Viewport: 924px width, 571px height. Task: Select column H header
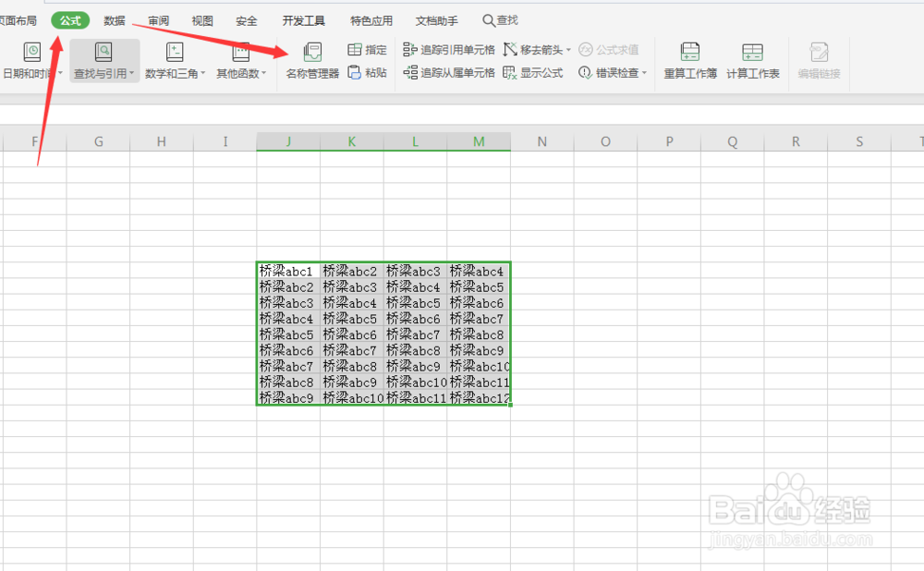(x=162, y=141)
